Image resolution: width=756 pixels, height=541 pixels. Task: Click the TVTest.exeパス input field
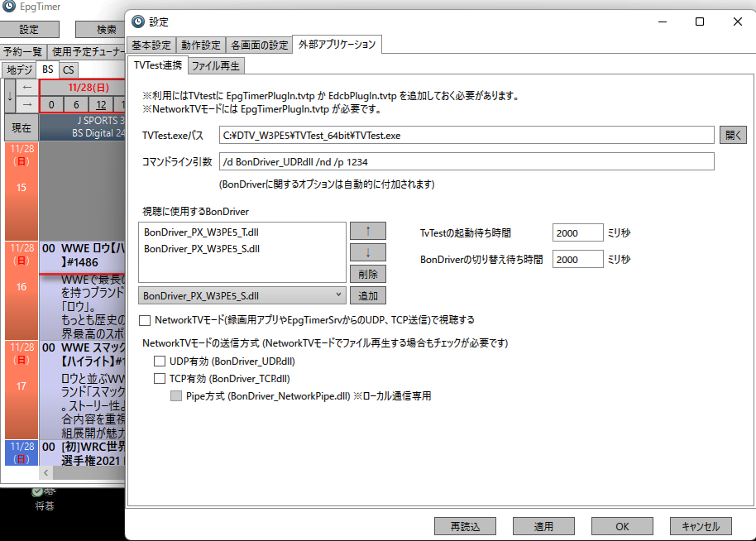(x=467, y=135)
